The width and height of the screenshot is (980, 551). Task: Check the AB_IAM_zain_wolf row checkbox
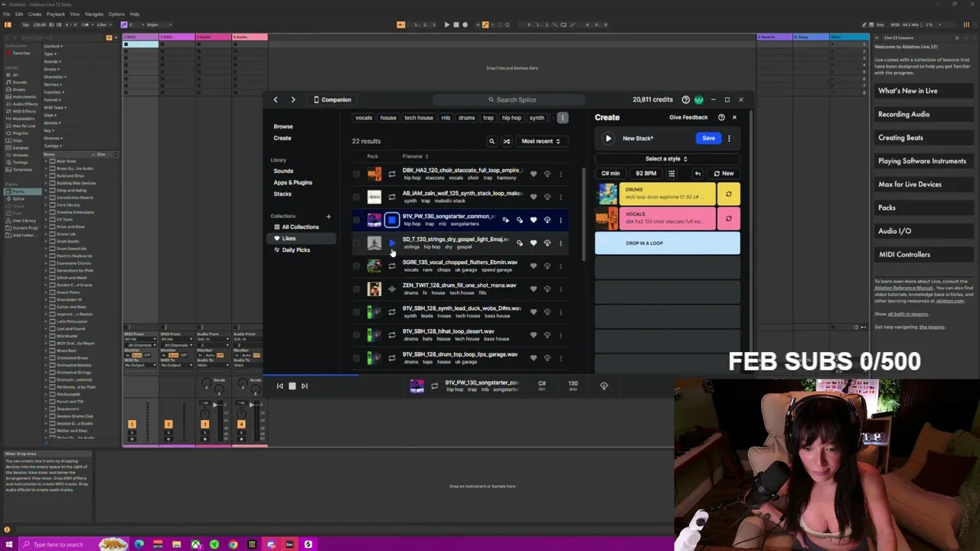click(x=357, y=197)
